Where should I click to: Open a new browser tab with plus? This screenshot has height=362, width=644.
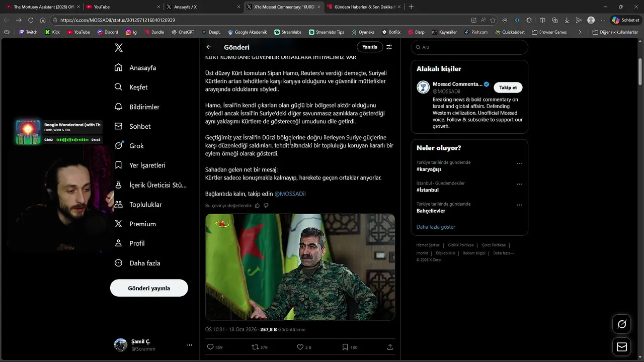pyautogui.click(x=411, y=7)
